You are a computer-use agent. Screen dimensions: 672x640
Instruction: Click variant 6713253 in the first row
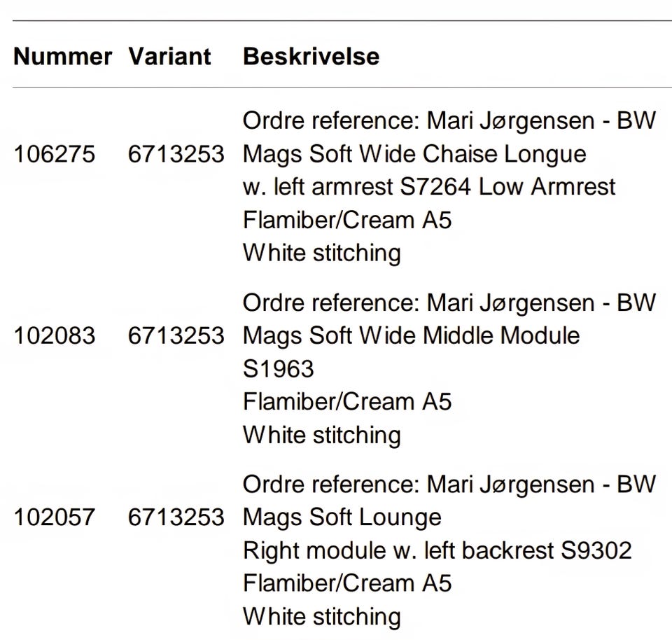pos(176,154)
